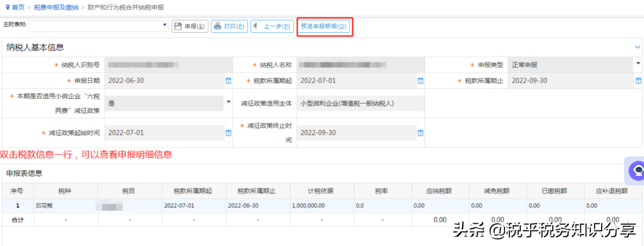Collapse 纳税人基本信息 panel chevron
Screen dimensions: 644x246
(638, 47)
